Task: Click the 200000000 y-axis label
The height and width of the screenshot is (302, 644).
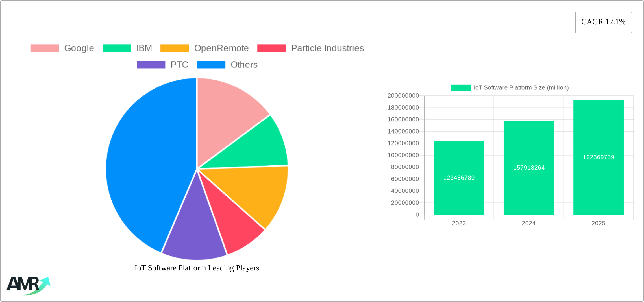Action: (403, 96)
